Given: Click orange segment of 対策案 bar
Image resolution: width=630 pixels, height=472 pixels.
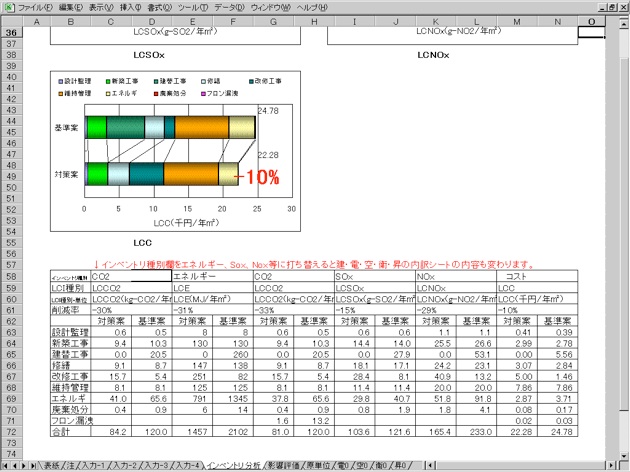Looking at the screenshot, I should [191, 174].
